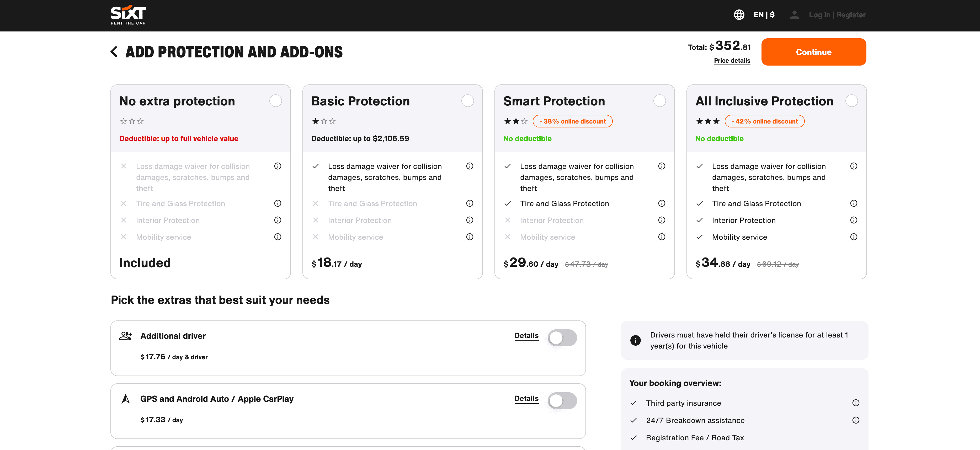Click the user profile icon

[x=794, y=15]
